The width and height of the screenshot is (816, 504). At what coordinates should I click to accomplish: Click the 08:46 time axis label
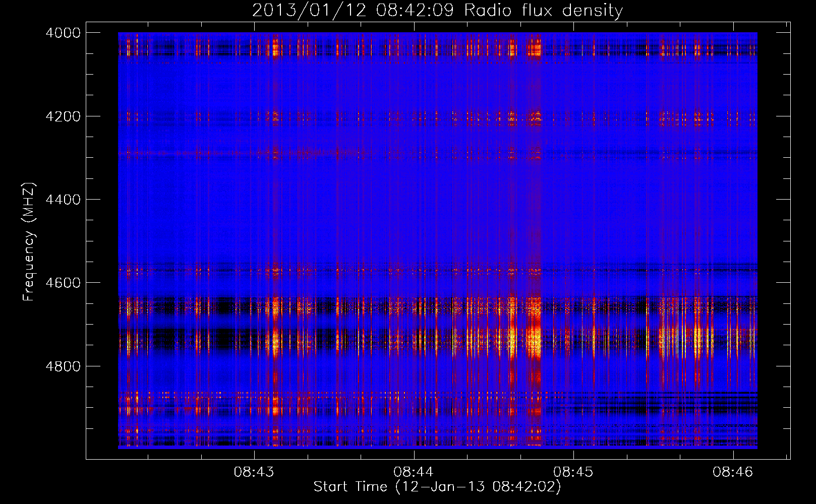(733, 472)
